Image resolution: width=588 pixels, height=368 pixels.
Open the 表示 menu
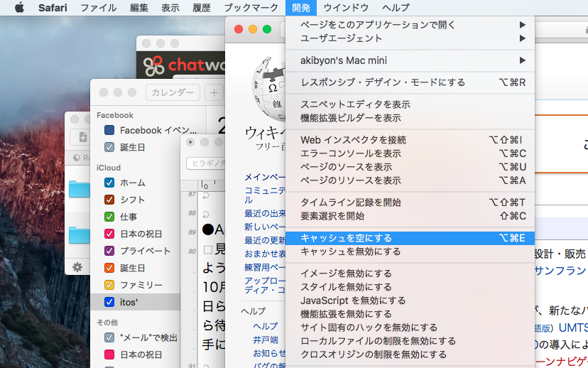170,8
